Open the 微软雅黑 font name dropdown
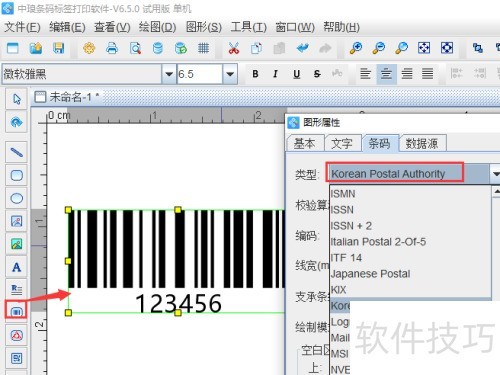Screen dimensions: 500x375 click(x=169, y=74)
